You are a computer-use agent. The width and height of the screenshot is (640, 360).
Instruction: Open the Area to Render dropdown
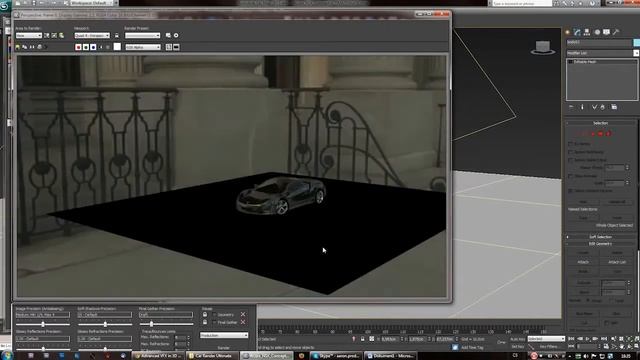[x=29, y=36]
